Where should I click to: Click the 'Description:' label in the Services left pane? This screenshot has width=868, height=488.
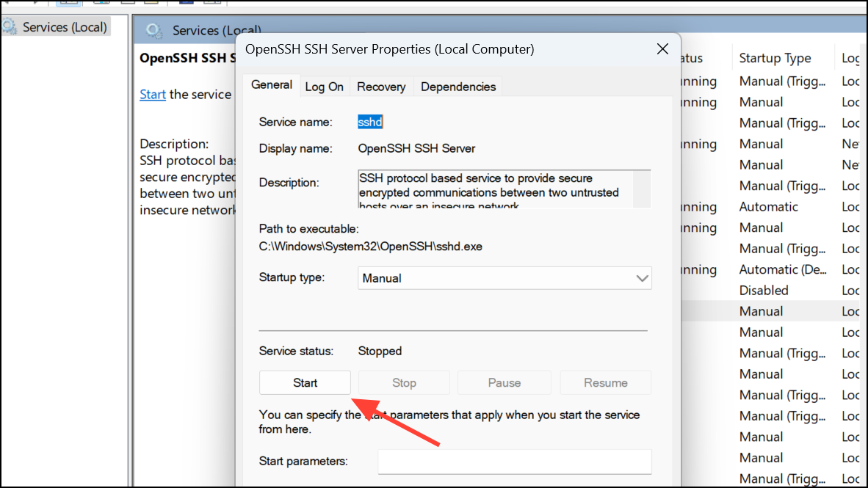[174, 144]
